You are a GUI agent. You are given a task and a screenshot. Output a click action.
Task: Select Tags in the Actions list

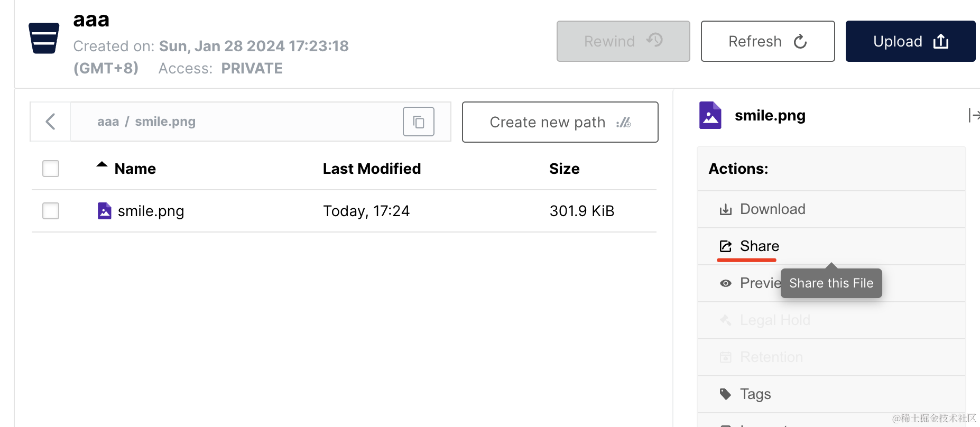pyautogui.click(x=755, y=394)
